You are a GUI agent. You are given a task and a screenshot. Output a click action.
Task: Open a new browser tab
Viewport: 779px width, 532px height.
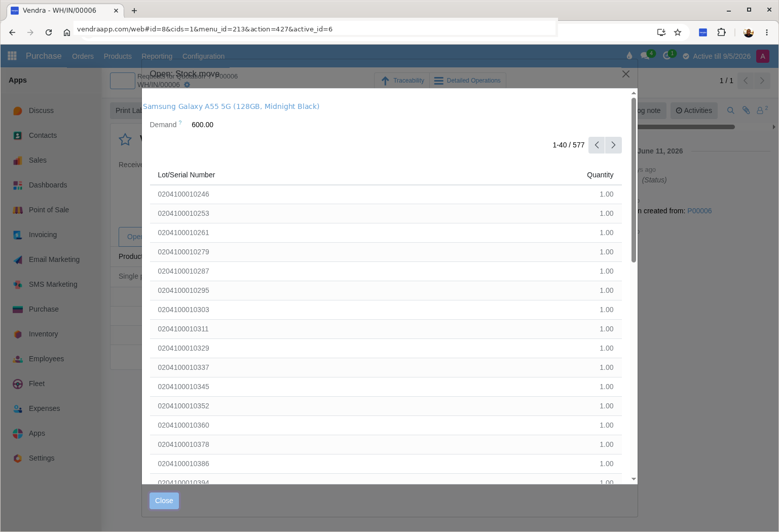(x=134, y=11)
